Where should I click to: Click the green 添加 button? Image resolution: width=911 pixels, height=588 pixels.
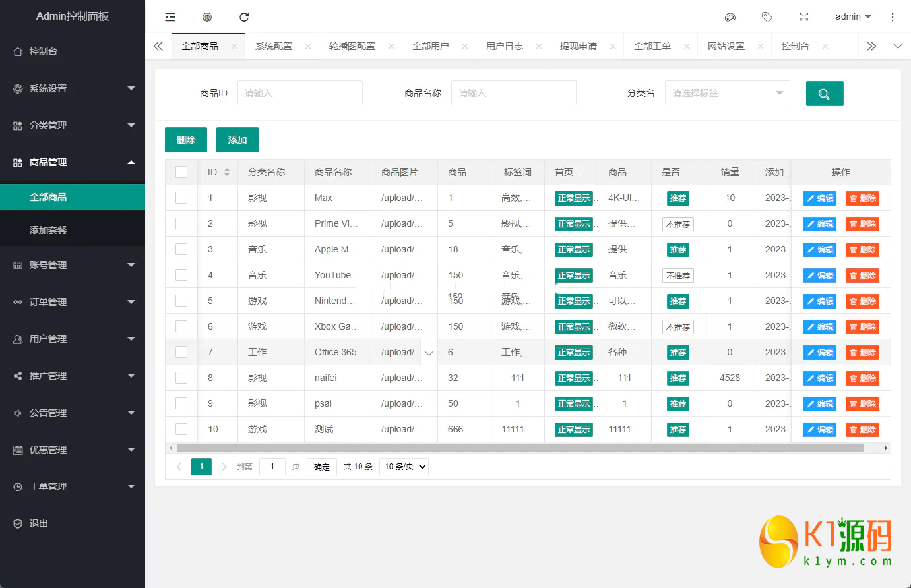point(237,140)
